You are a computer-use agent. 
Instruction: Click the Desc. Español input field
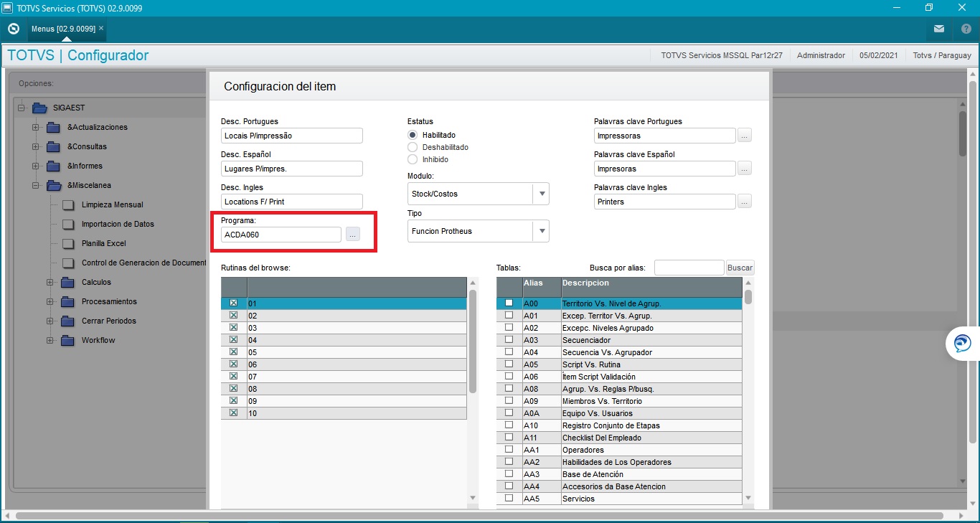[x=292, y=169]
